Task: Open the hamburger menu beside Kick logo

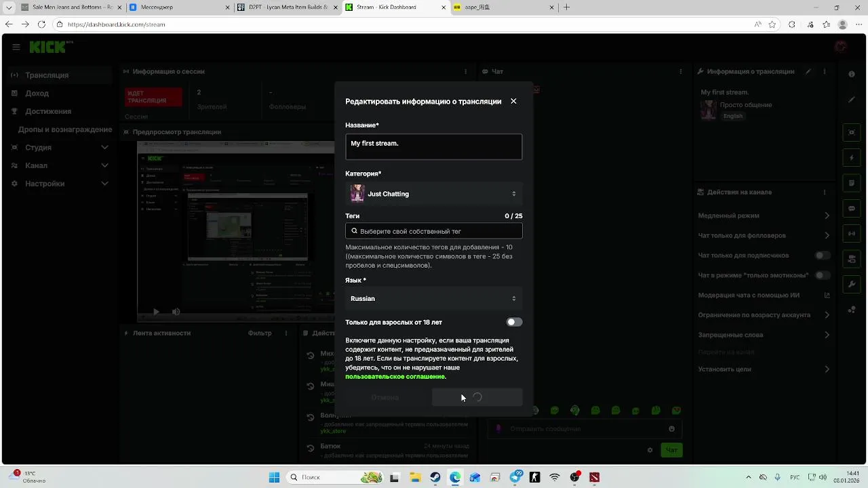Action: click(16, 47)
